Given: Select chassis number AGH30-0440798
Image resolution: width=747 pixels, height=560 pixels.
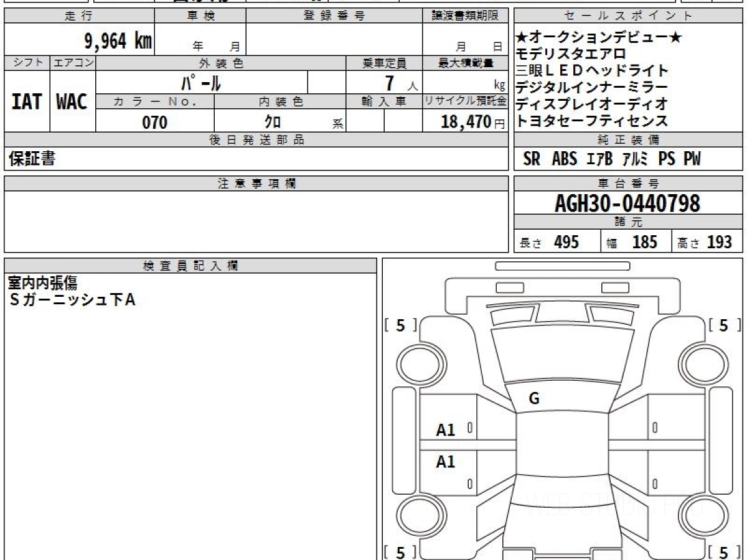Looking at the screenshot, I should pos(627,203).
